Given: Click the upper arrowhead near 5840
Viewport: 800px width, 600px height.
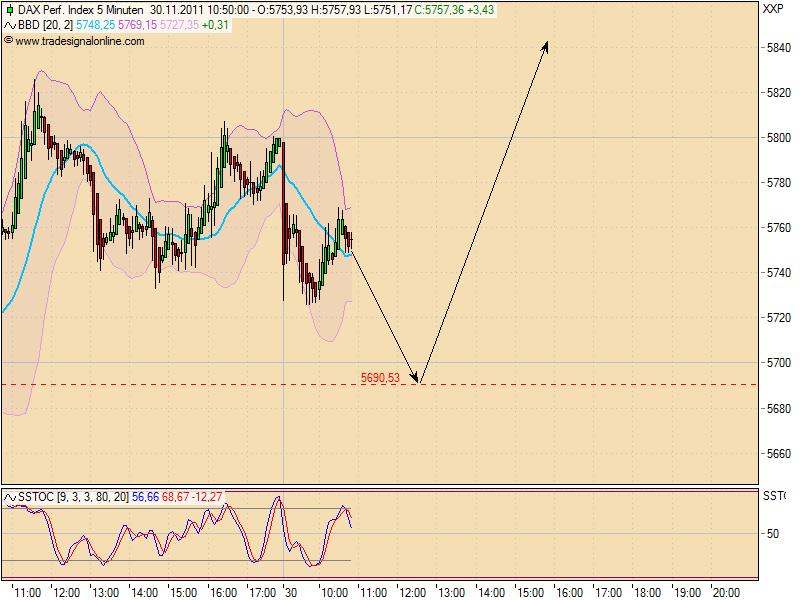Looking at the screenshot, I should pos(545,47).
